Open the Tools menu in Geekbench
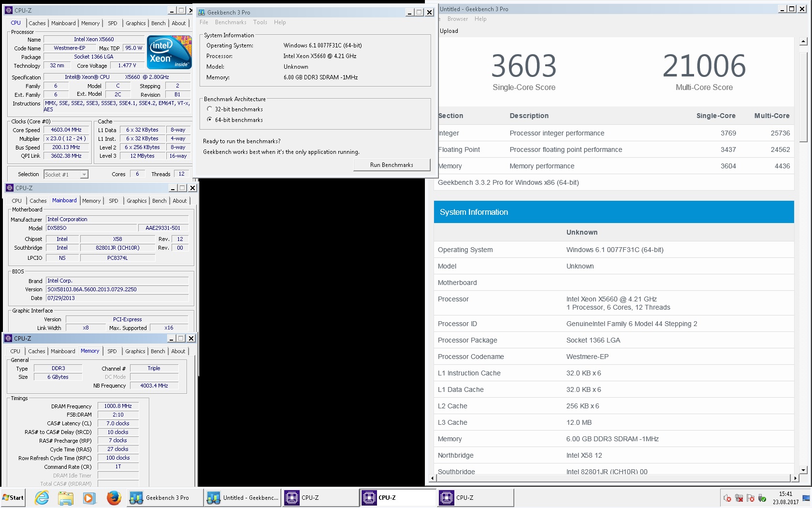 click(x=260, y=22)
